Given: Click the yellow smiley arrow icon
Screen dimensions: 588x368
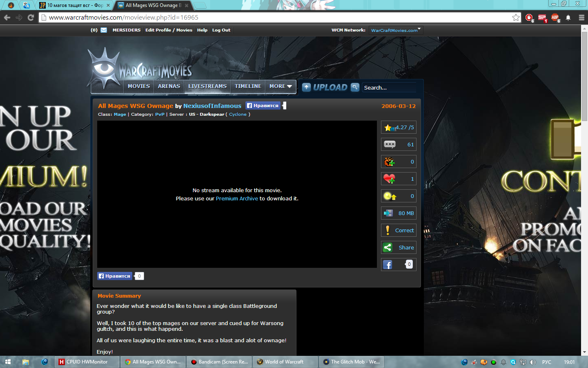Looking at the screenshot, I should (390, 196).
